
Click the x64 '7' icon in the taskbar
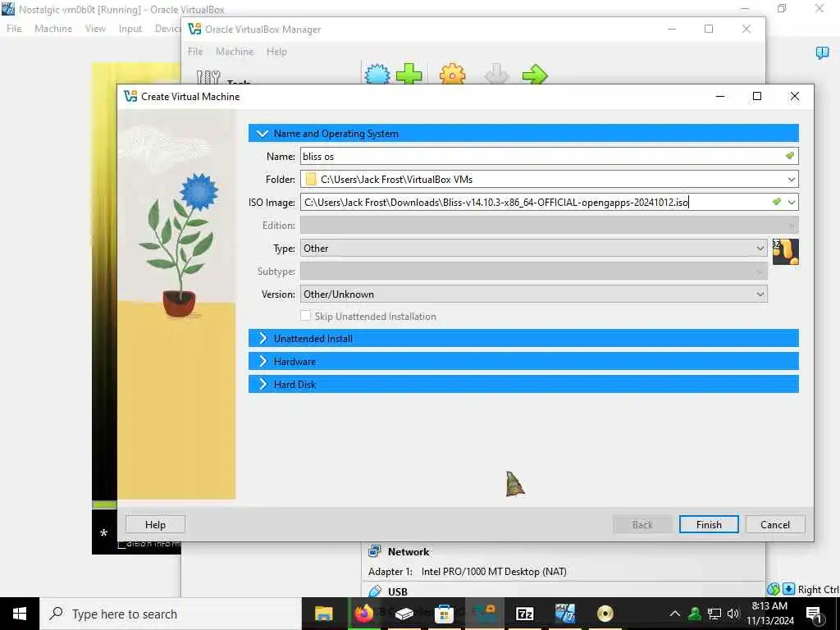tap(564, 614)
